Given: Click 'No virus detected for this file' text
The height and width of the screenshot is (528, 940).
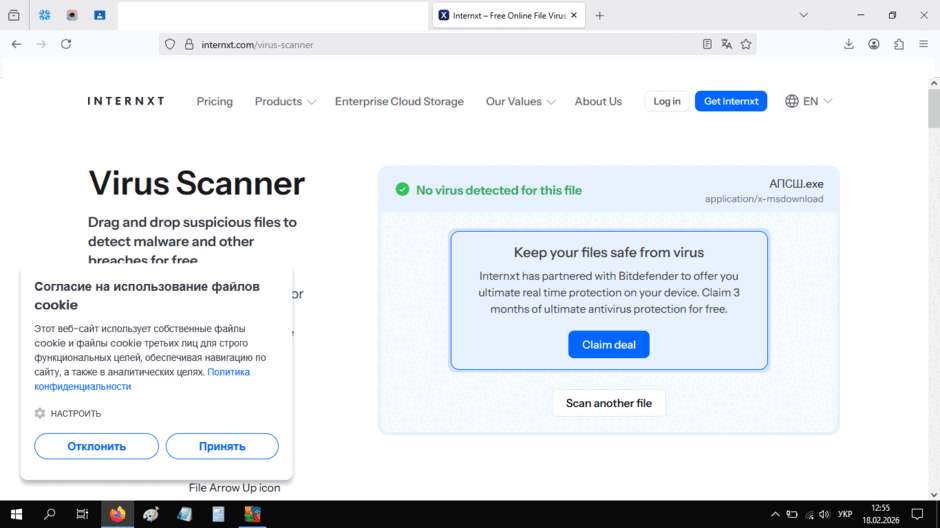Looking at the screenshot, I should 499,190.
